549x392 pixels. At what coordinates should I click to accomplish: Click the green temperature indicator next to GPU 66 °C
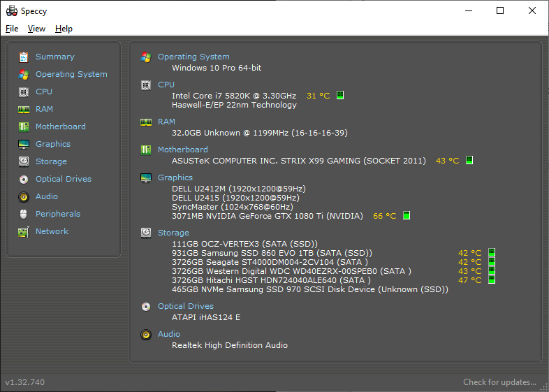pyautogui.click(x=406, y=215)
